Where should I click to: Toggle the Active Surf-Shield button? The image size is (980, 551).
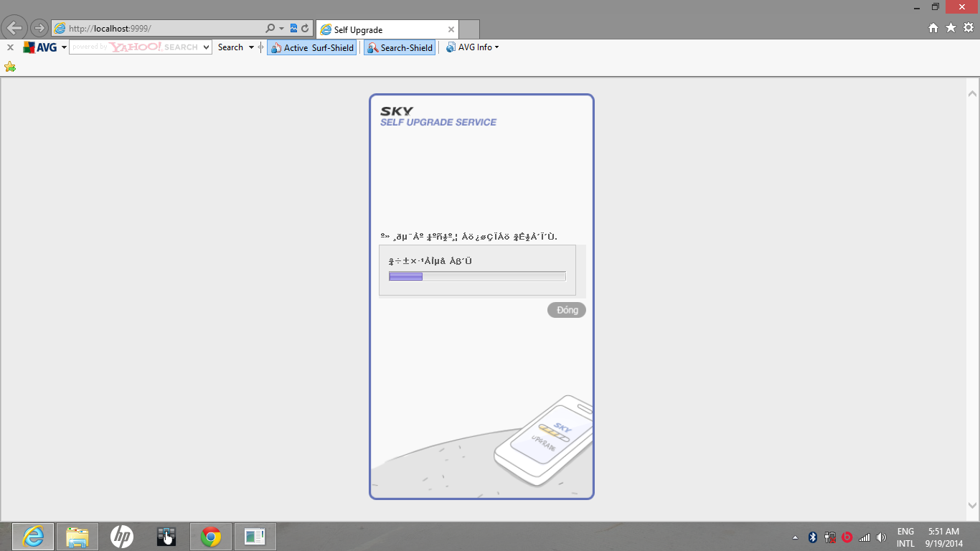coord(312,47)
